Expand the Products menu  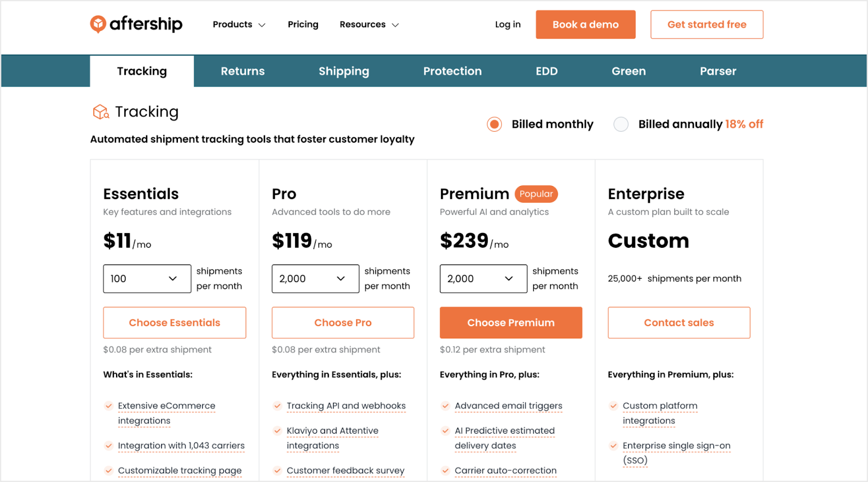pos(239,24)
